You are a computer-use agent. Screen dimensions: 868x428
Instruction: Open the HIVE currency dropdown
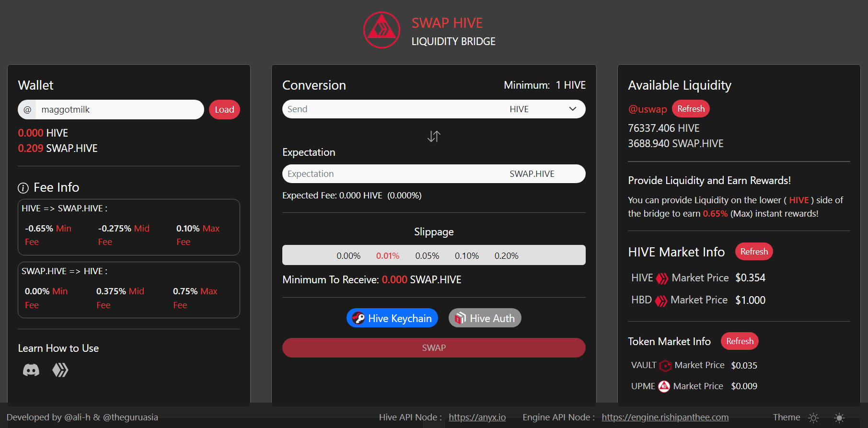coord(544,109)
